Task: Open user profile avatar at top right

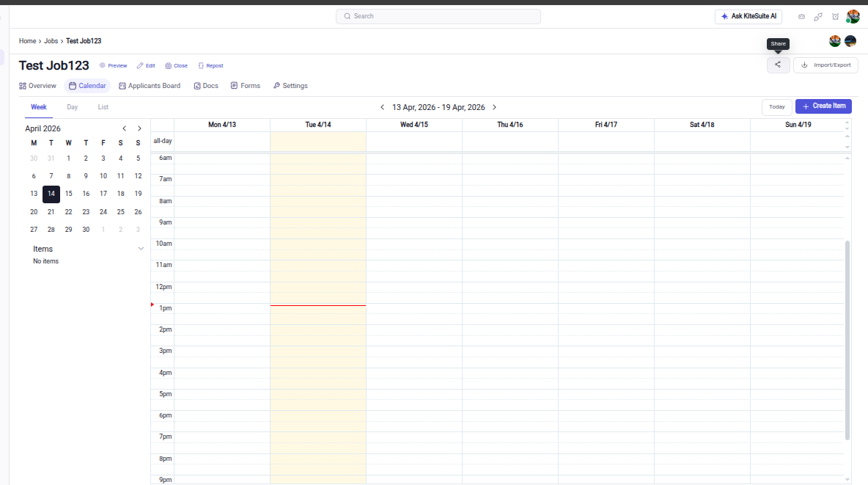Action: point(853,17)
